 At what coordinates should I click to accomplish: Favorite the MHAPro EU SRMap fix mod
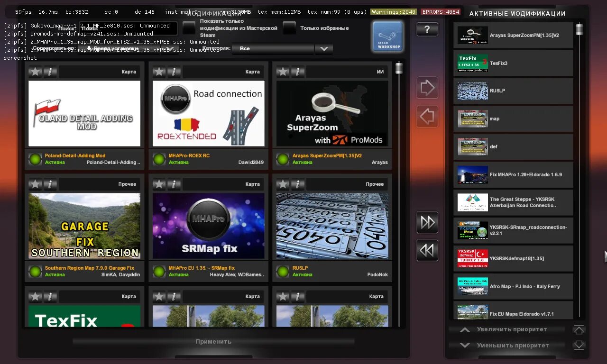click(159, 184)
